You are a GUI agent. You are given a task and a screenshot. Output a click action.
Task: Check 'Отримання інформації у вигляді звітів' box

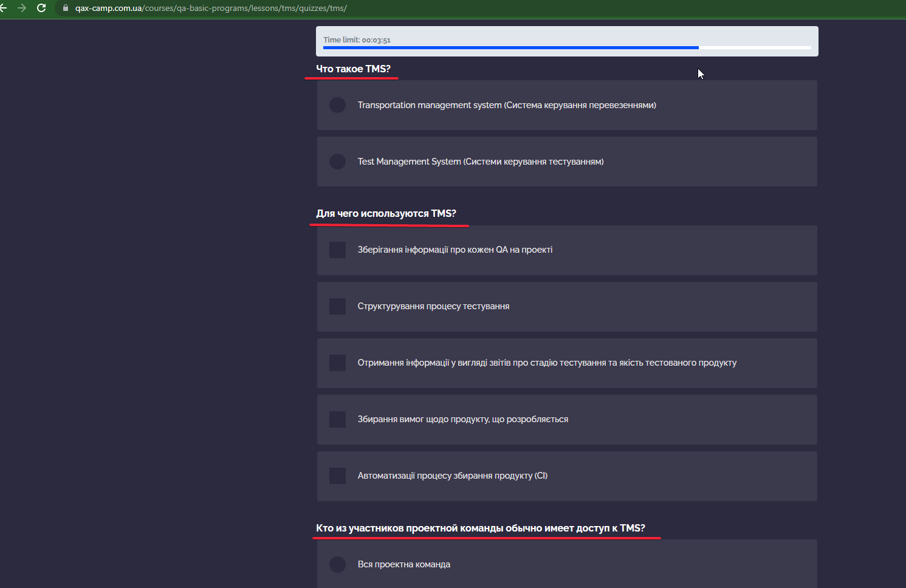coord(337,363)
